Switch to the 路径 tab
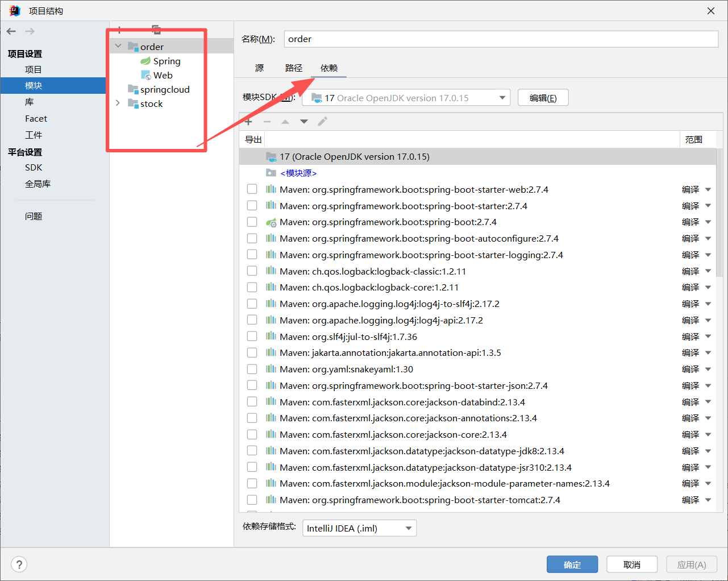 click(x=294, y=68)
